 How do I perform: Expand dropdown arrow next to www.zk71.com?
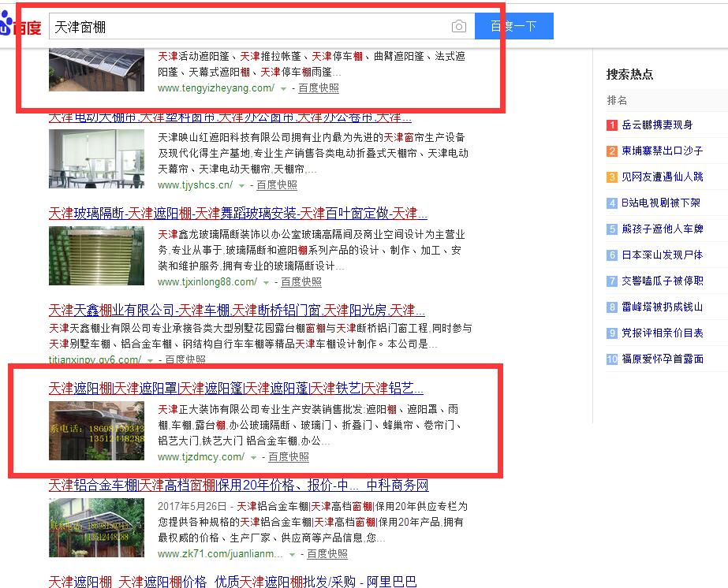(x=292, y=555)
